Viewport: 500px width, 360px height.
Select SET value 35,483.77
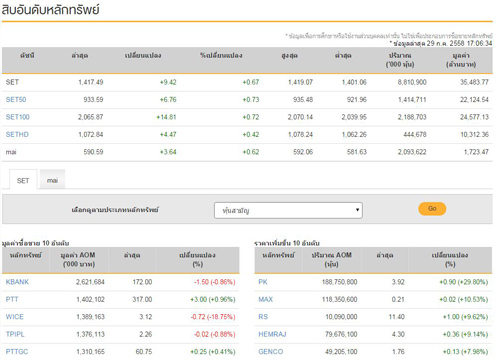[x=474, y=82]
